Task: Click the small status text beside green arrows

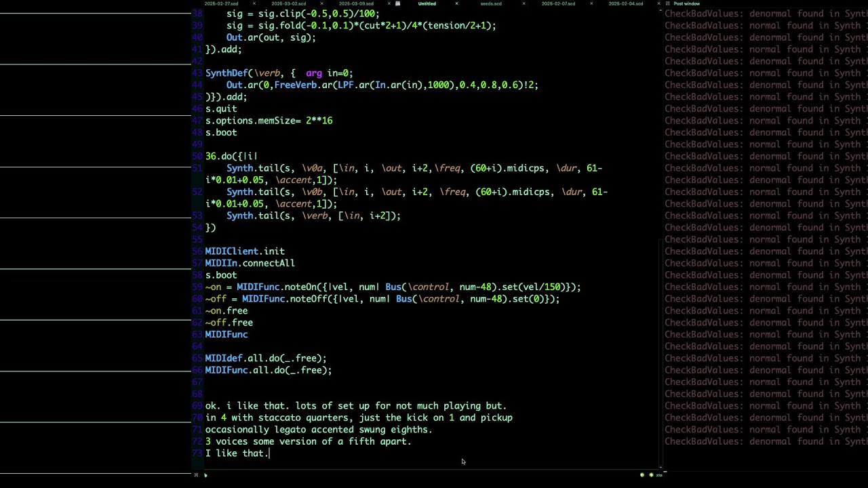Action: tap(659, 474)
